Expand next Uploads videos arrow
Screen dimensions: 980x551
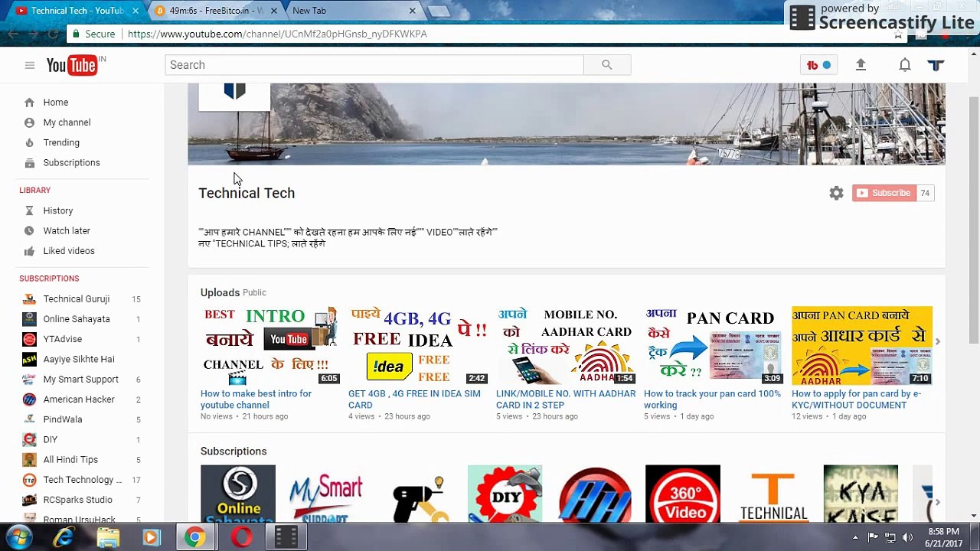[x=937, y=342]
